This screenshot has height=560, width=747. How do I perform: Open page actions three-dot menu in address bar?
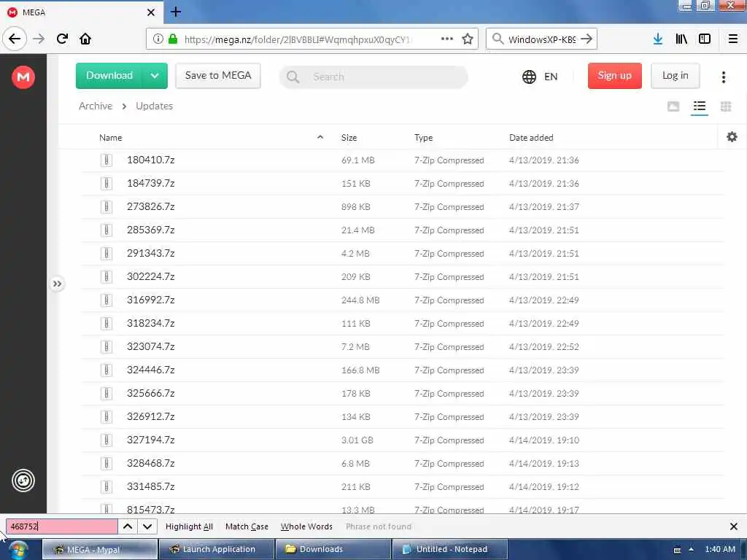click(447, 39)
